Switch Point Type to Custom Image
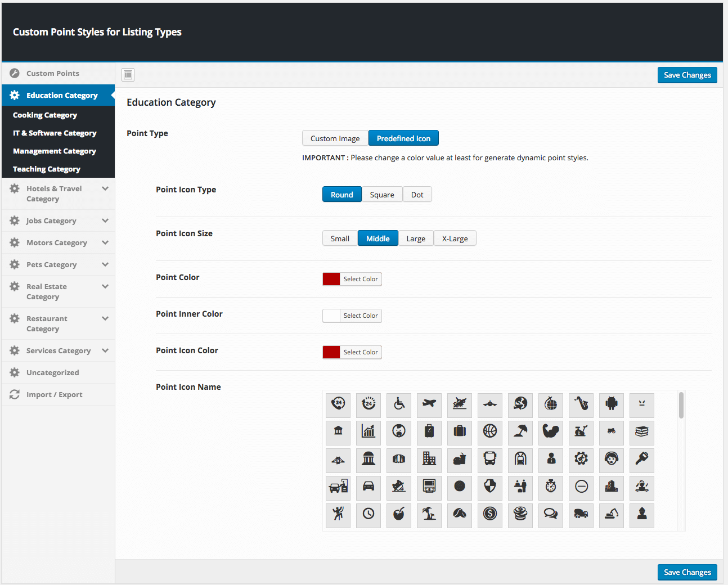The image size is (728, 585). [335, 138]
